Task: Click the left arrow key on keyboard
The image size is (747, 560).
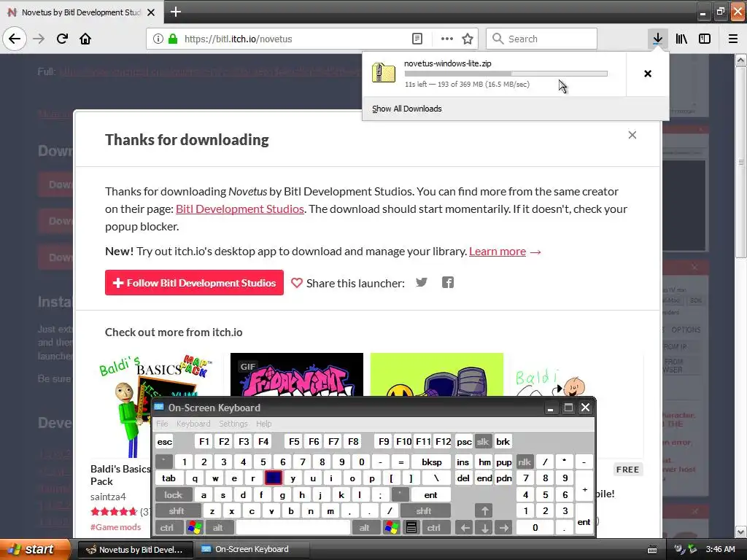Action: click(x=465, y=527)
